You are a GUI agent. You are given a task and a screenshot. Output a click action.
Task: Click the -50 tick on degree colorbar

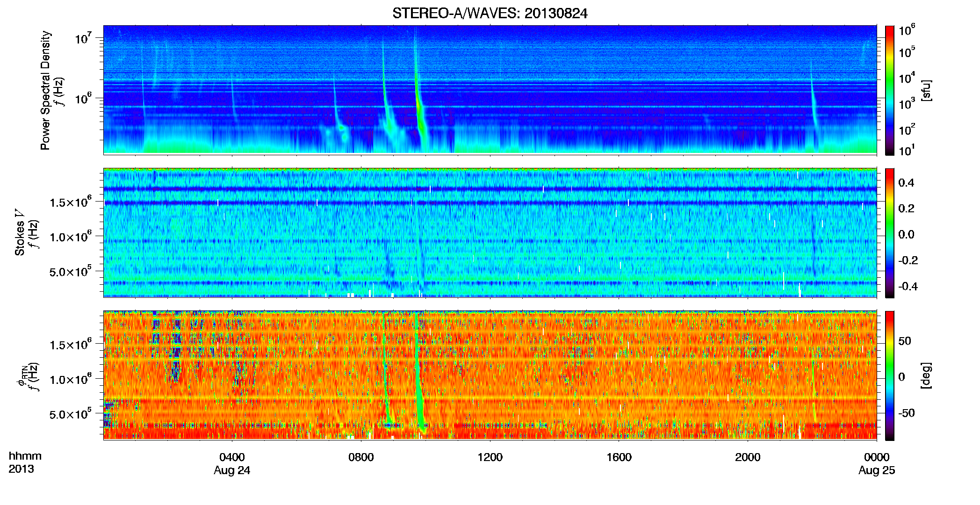906,413
